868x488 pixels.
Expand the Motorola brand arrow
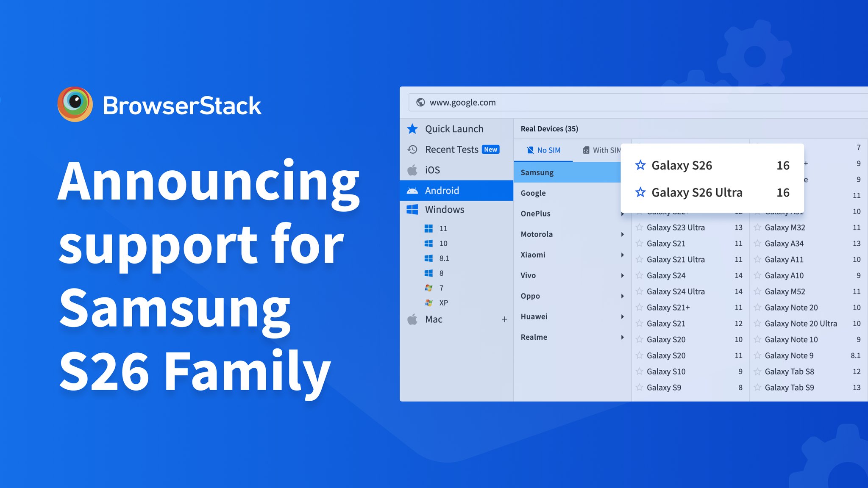click(622, 234)
